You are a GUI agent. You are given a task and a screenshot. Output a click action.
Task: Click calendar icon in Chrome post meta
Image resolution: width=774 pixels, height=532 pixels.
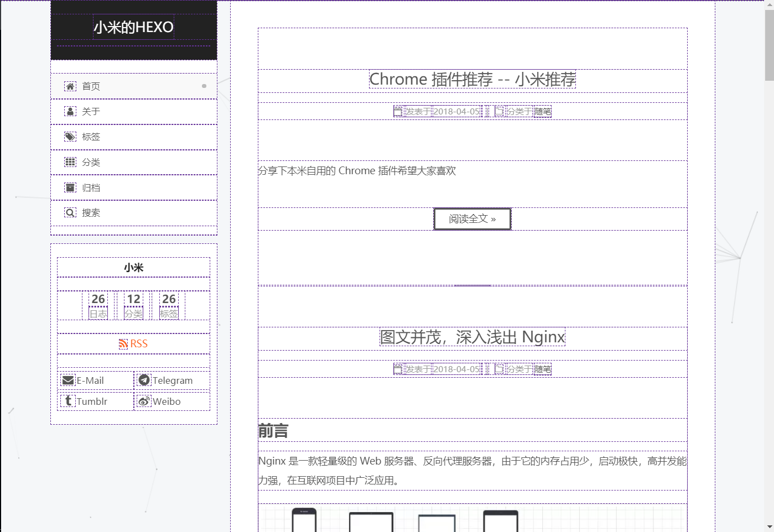click(398, 111)
